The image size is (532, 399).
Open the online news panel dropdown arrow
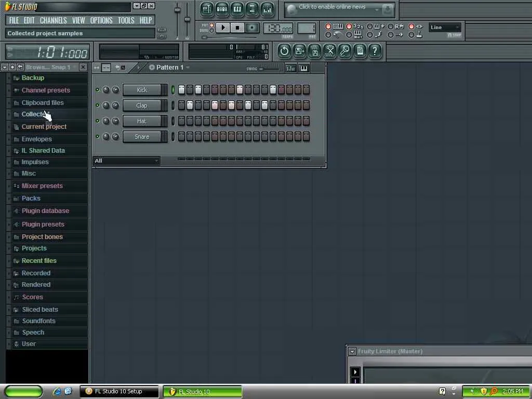[x=377, y=10]
